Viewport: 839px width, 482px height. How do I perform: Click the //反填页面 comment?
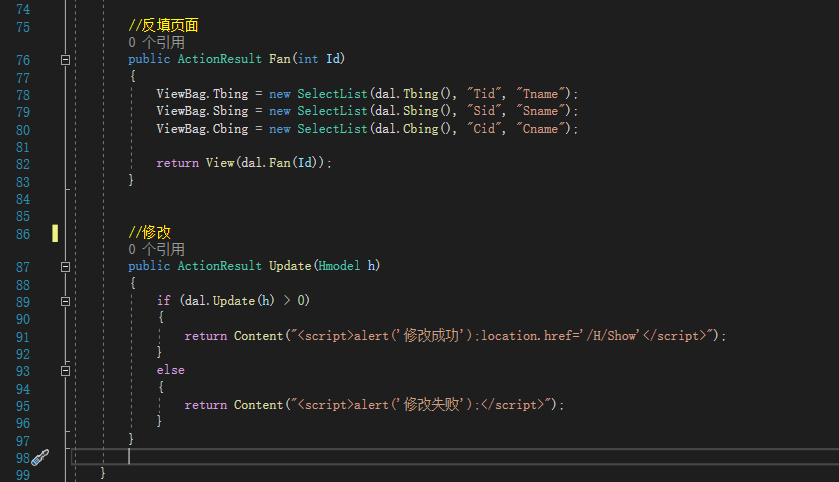pos(164,26)
